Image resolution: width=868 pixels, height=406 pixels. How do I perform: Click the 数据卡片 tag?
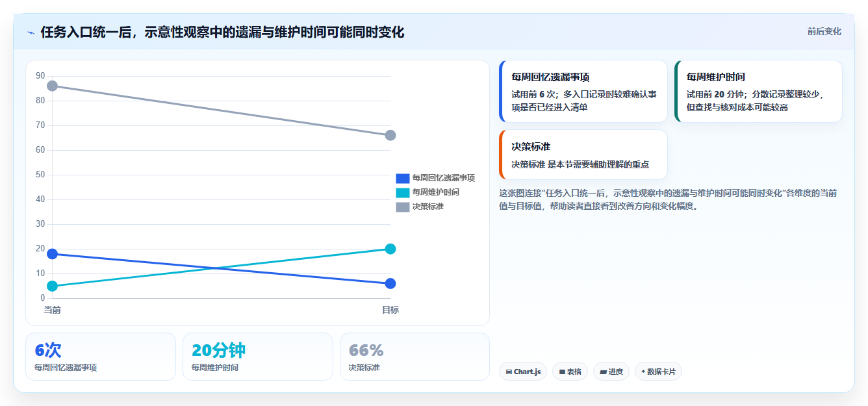[x=658, y=372]
